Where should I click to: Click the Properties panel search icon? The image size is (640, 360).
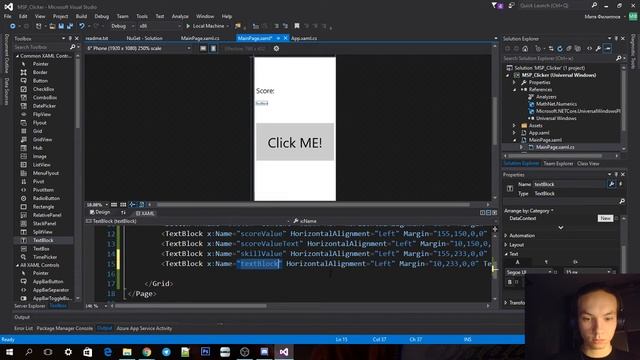pyautogui.click(x=622, y=201)
